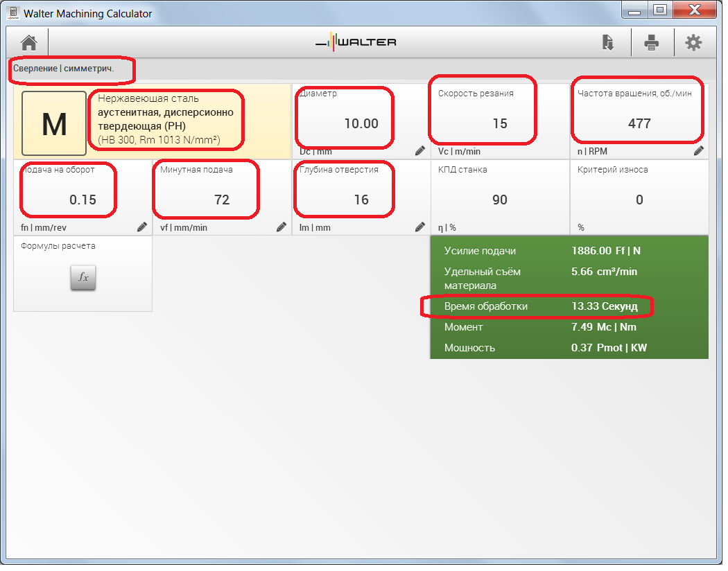728x571 pixels.
Task: Select the M material group tile
Action: click(54, 123)
